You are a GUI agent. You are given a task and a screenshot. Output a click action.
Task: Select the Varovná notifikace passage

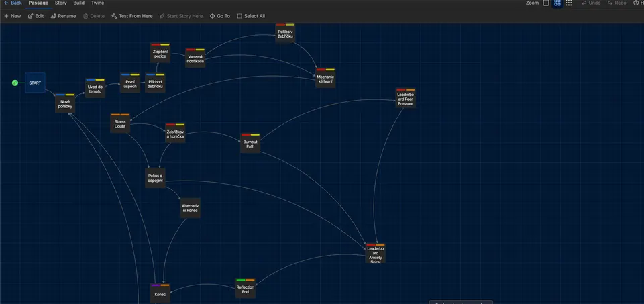[195, 59]
